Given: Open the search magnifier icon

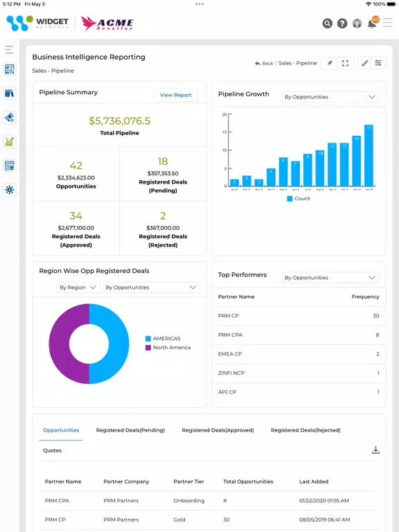Looking at the screenshot, I should click(x=327, y=24).
